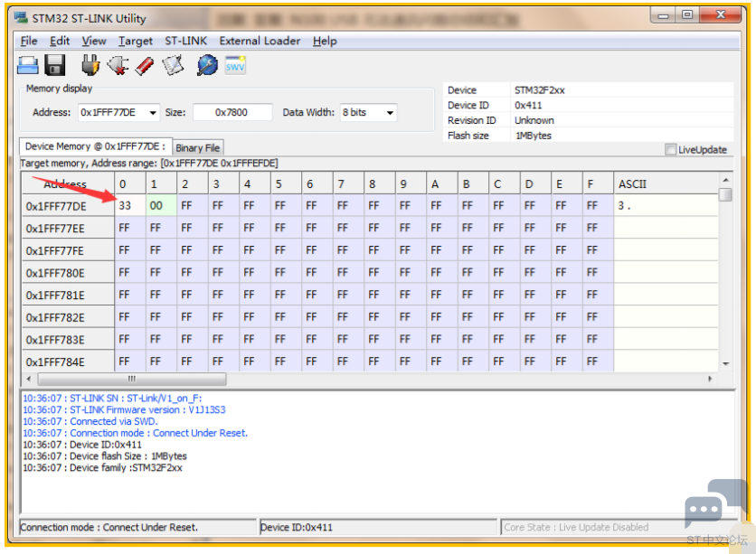Click log line 'Device family :STM32F2xx'

(103, 468)
